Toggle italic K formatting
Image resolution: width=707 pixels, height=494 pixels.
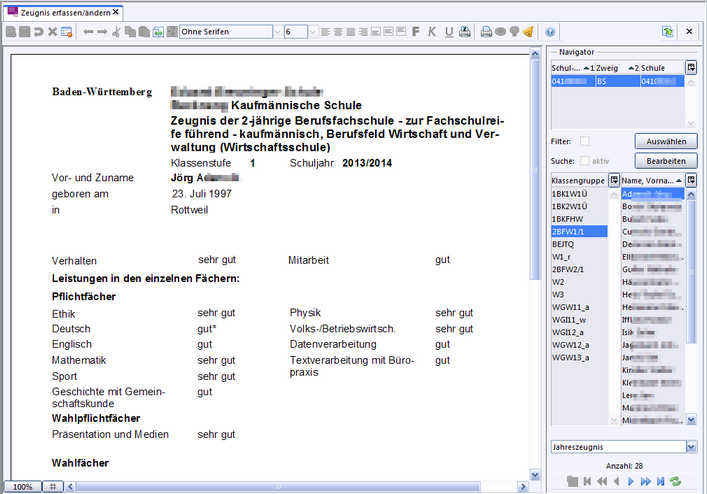(x=432, y=32)
